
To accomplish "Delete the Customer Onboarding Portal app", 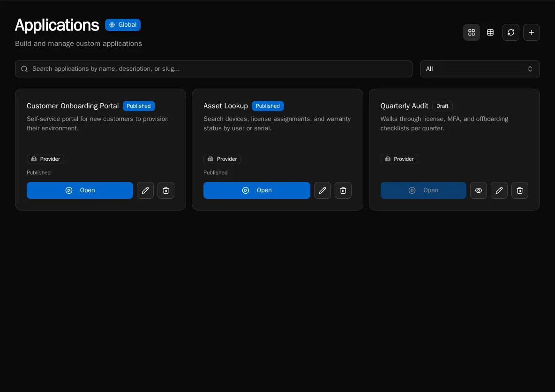I will coord(166,190).
